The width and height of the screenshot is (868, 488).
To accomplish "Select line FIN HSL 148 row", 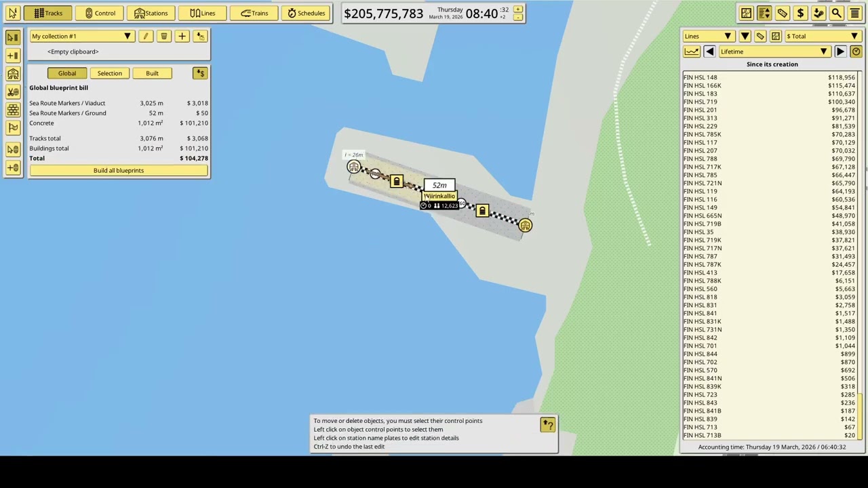I will click(769, 77).
